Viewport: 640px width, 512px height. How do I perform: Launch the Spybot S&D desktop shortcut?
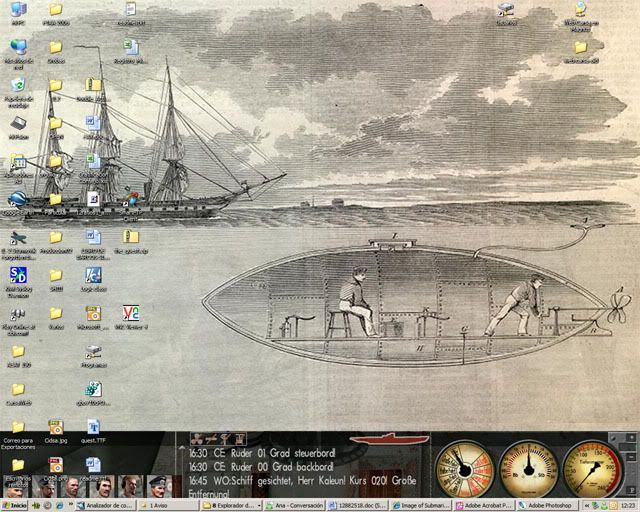tap(18, 275)
